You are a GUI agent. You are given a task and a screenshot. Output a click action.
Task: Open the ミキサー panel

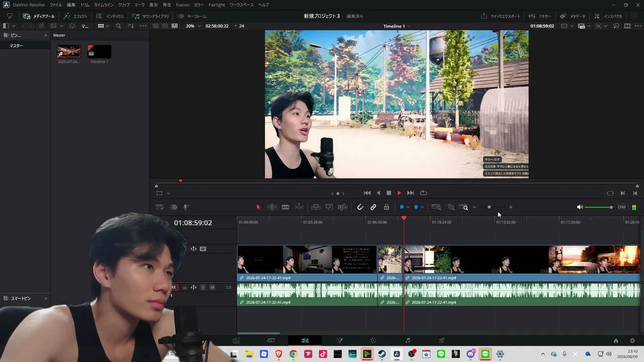(x=540, y=16)
